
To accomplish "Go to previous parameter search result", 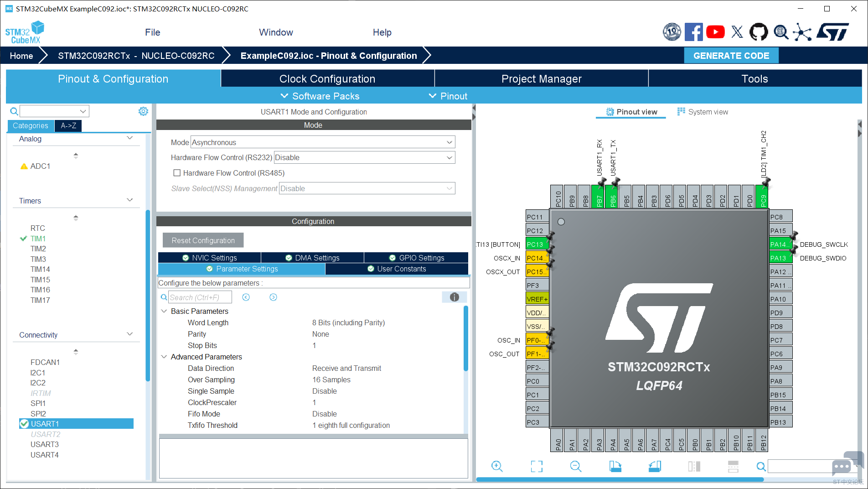I will pos(246,297).
